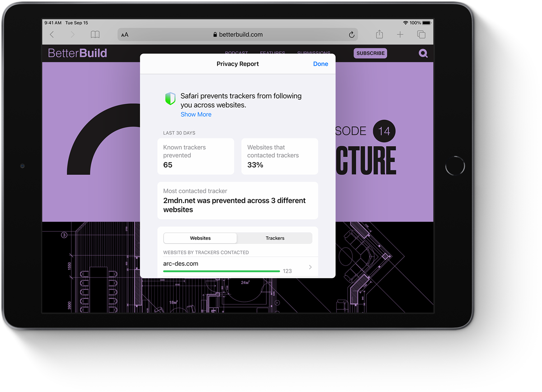
Task: Open the tab overview icon
Action: (x=421, y=34)
